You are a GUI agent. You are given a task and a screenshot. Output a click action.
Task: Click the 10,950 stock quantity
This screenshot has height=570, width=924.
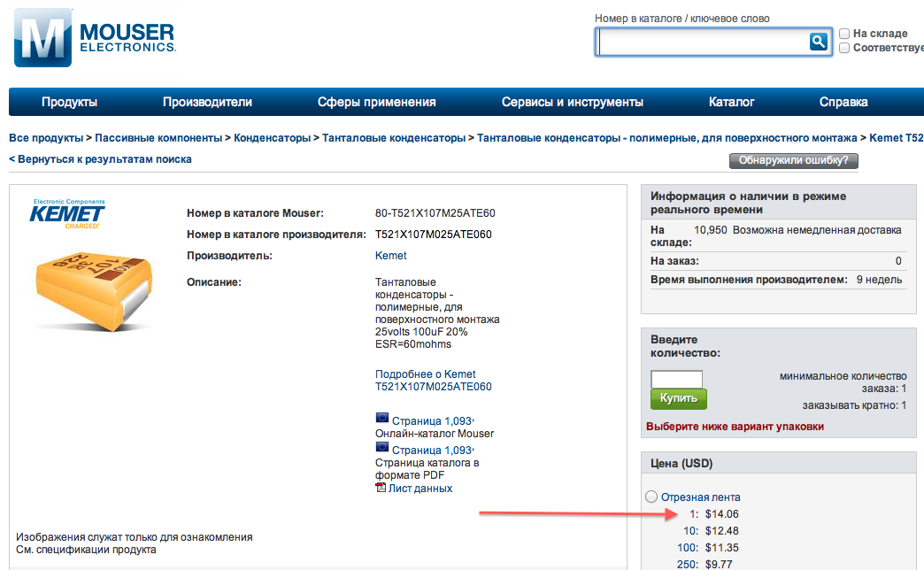pos(710,230)
